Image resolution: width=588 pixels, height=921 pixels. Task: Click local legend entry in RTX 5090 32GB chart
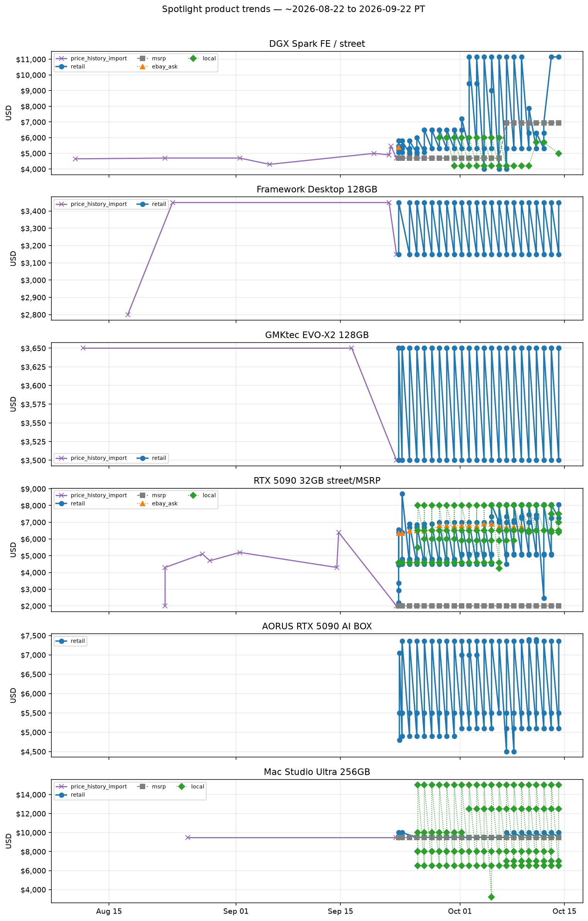click(x=202, y=495)
